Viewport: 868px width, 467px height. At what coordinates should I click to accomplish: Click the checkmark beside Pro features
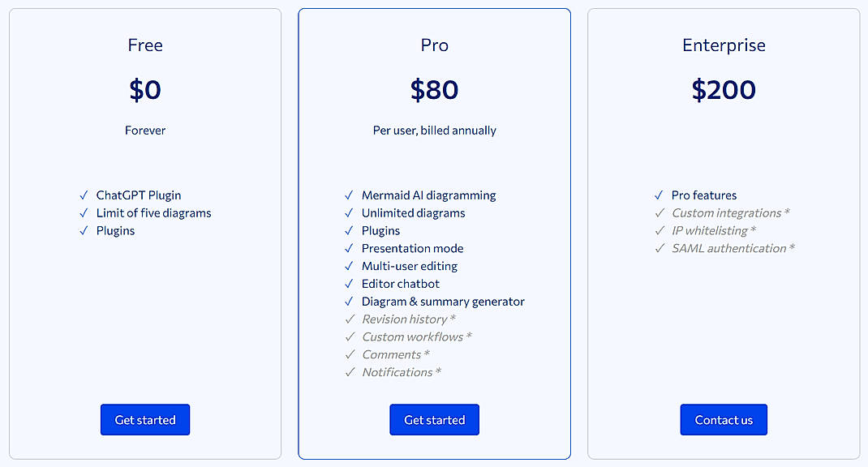tap(659, 195)
